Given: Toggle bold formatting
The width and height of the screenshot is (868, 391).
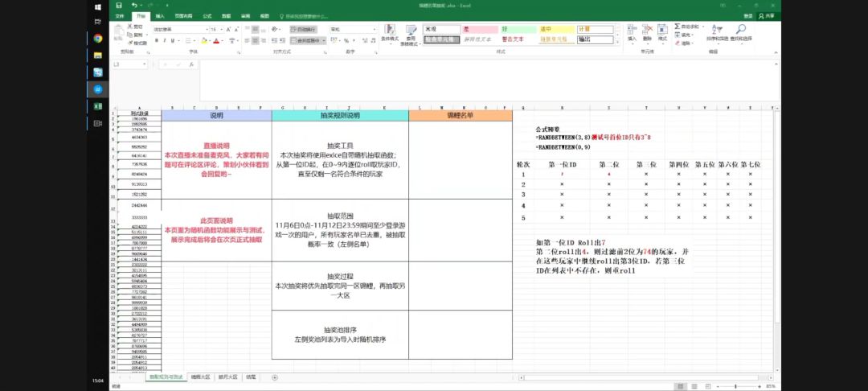Looking at the screenshot, I should coord(157,40).
